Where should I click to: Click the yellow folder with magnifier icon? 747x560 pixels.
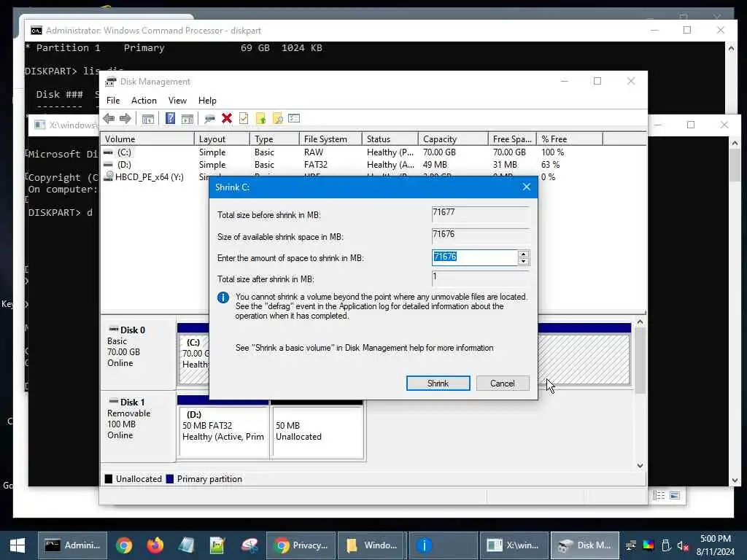(x=277, y=119)
